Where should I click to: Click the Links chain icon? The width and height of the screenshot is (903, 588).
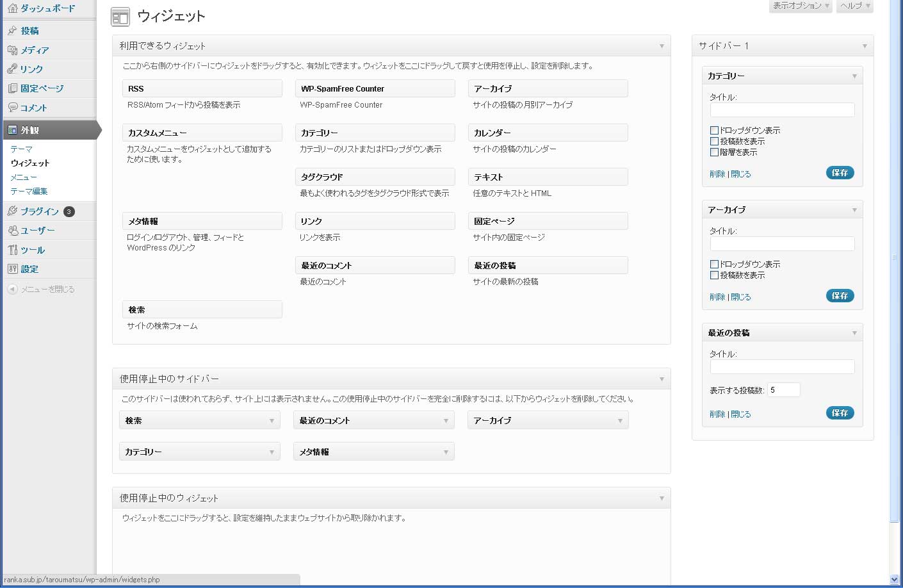pyautogui.click(x=13, y=69)
